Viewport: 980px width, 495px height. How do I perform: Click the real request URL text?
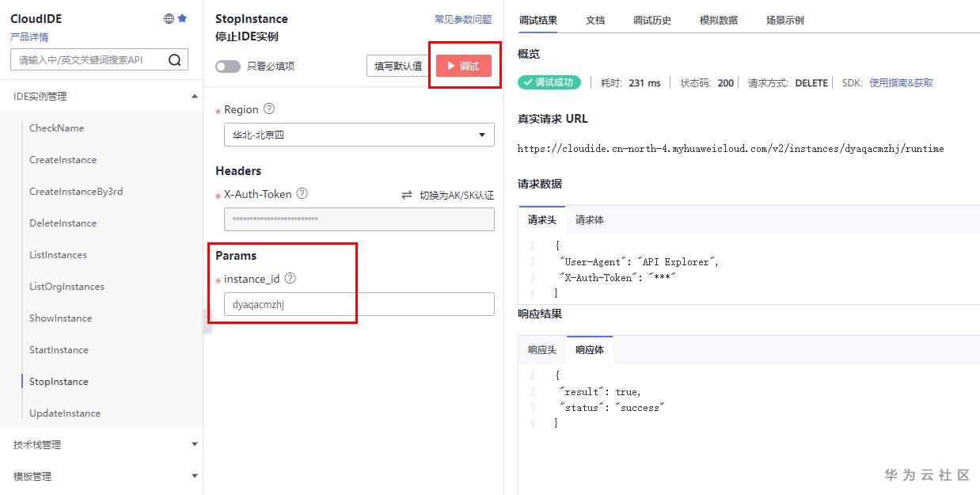click(x=731, y=148)
